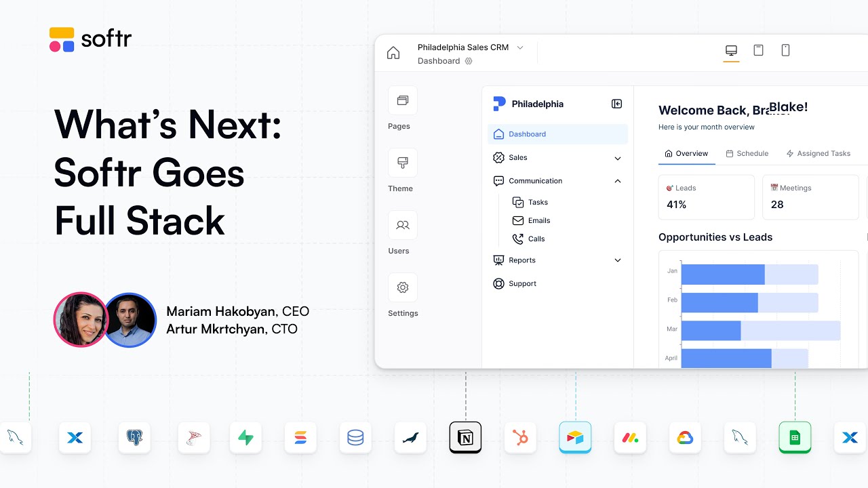
Task: Click the Airtable icon
Action: coord(575,438)
